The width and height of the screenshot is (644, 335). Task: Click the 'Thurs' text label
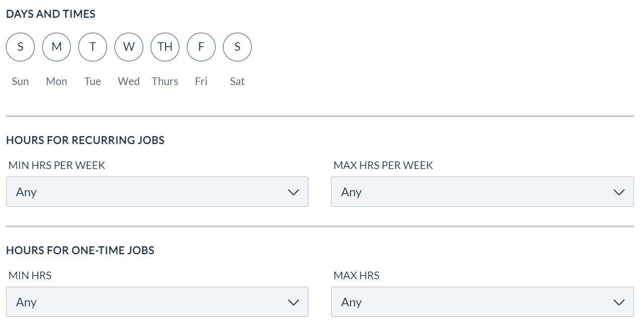[x=165, y=81]
